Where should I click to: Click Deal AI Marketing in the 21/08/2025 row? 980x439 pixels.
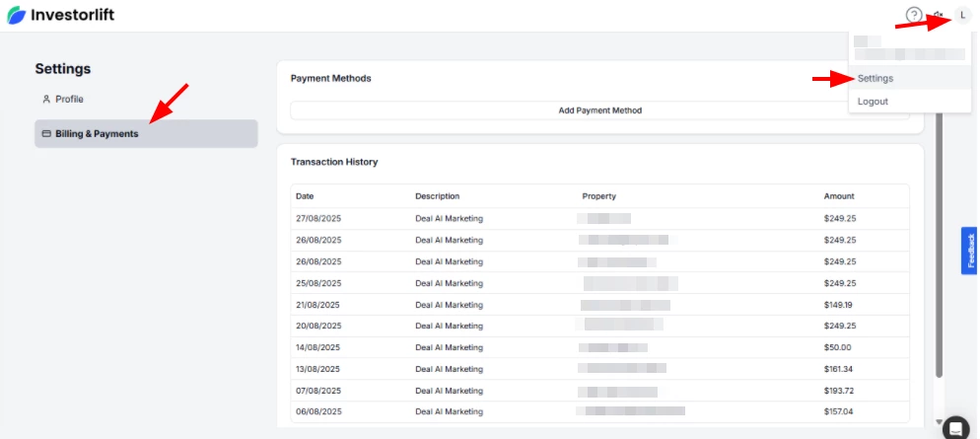[450, 305]
